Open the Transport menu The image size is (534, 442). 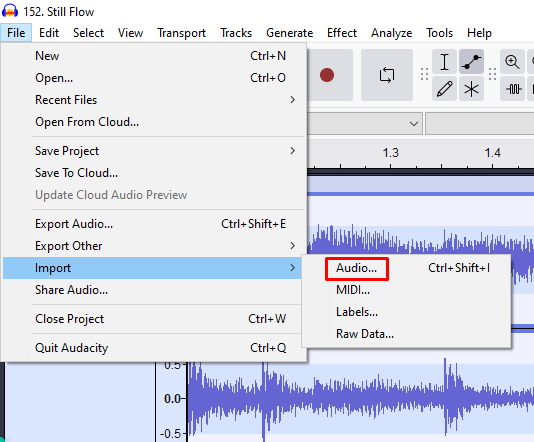click(x=182, y=33)
